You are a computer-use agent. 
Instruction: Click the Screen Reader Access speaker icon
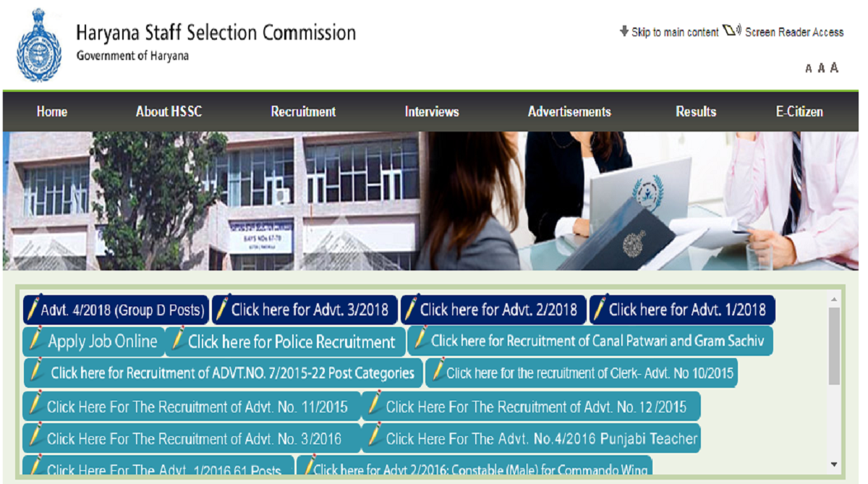pos(732,30)
